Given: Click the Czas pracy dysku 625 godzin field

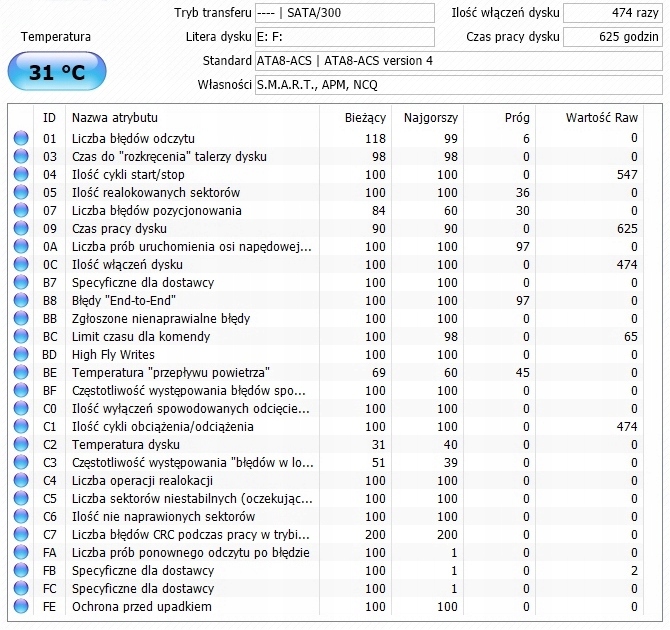Looking at the screenshot, I should (612, 37).
